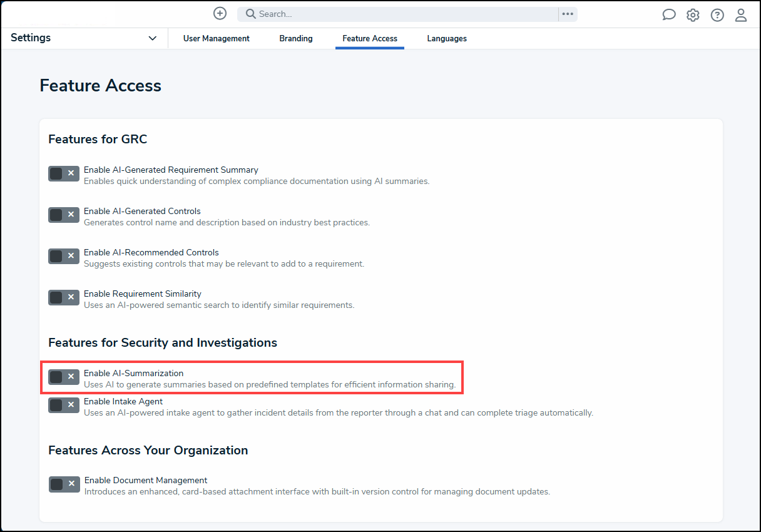The image size is (761, 532).
Task: Turn on Requirement Similarity switch
Action: pos(64,297)
